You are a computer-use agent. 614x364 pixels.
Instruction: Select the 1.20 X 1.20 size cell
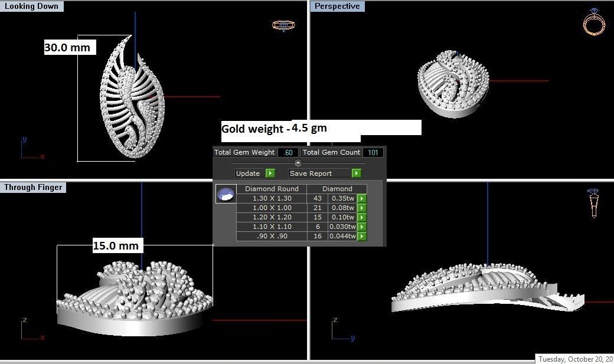pyautogui.click(x=272, y=217)
